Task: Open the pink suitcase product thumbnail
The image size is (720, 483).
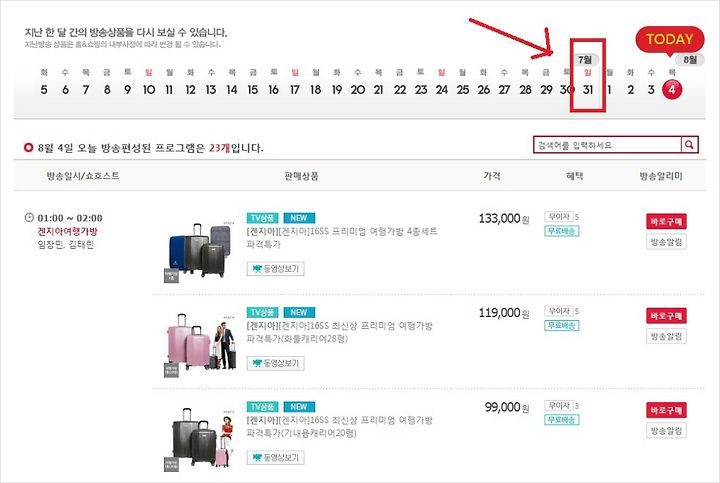Action: click(x=200, y=345)
